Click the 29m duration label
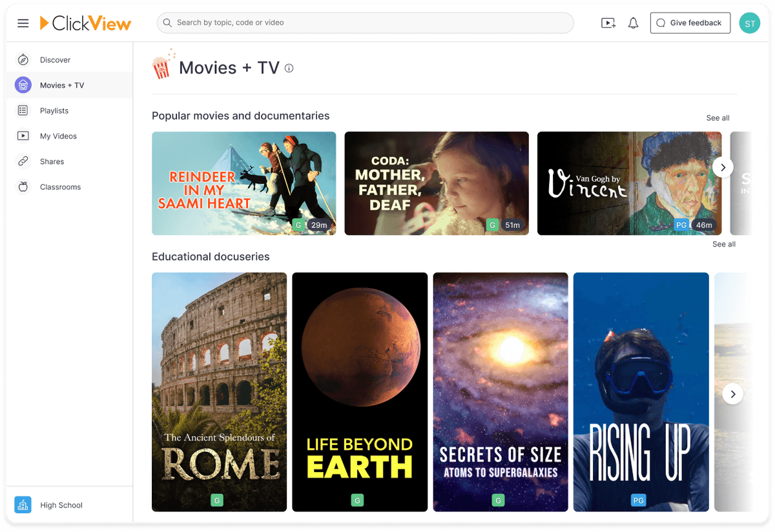Viewport: 775px width, 532px height. [319, 225]
